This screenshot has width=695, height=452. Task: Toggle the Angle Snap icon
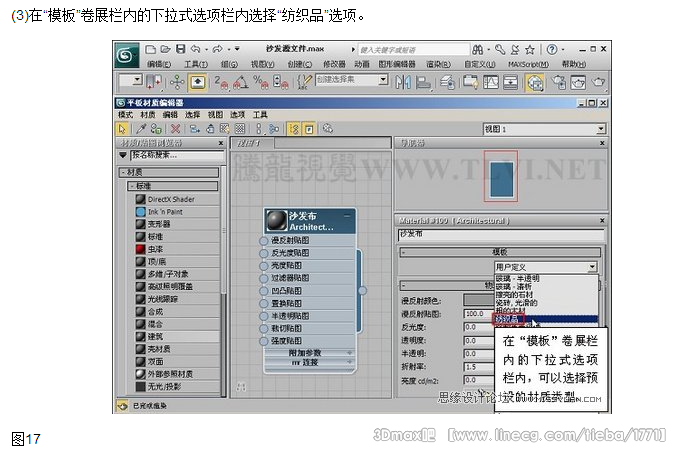[x=241, y=82]
